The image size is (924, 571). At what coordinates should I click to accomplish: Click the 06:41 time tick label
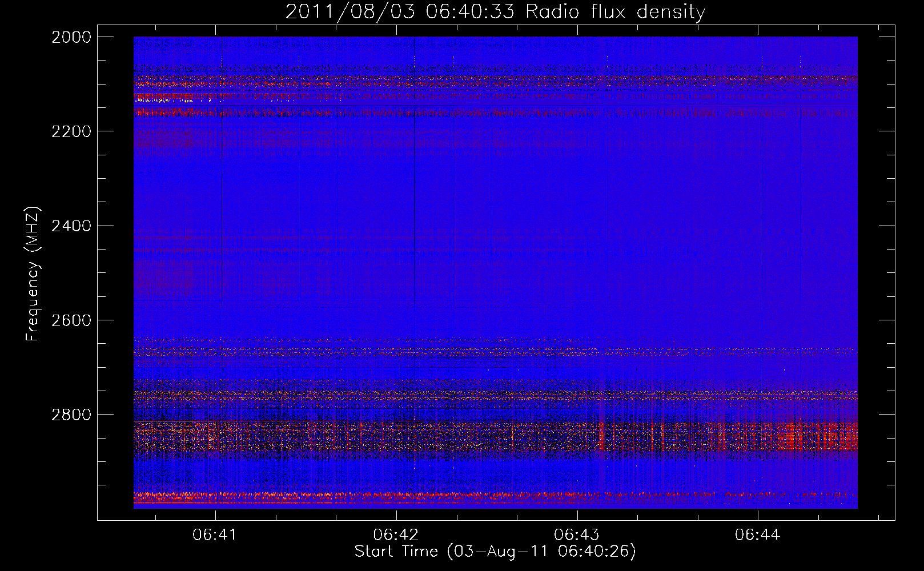pyautogui.click(x=215, y=535)
